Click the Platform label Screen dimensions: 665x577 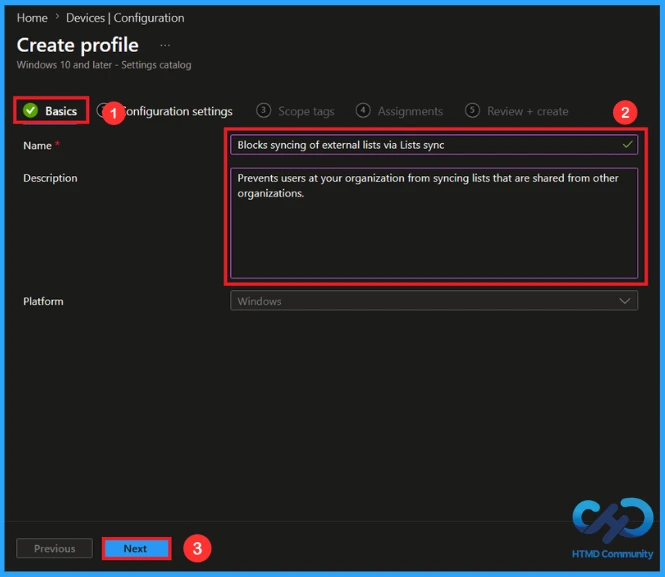pyautogui.click(x=43, y=301)
